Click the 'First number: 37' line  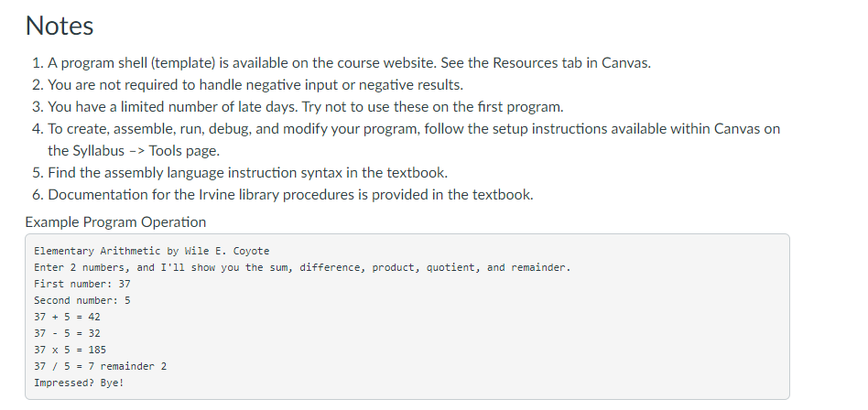(x=81, y=284)
